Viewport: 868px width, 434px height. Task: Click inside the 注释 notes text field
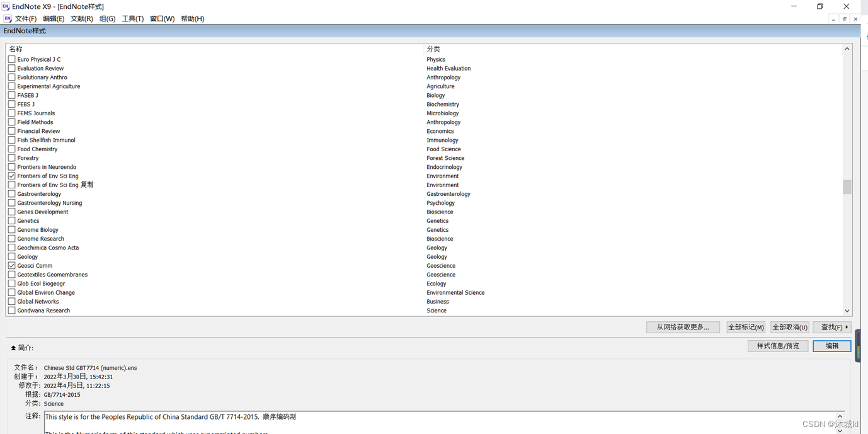tap(440, 423)
